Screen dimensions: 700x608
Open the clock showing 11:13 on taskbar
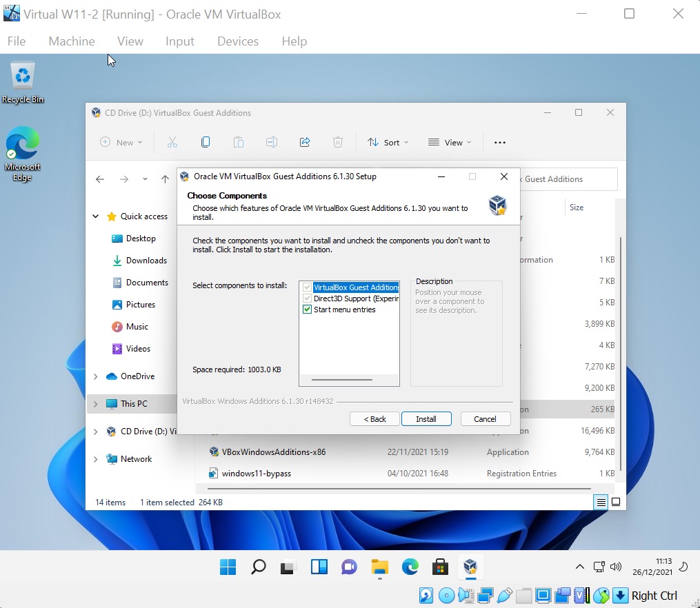point(652,567)
